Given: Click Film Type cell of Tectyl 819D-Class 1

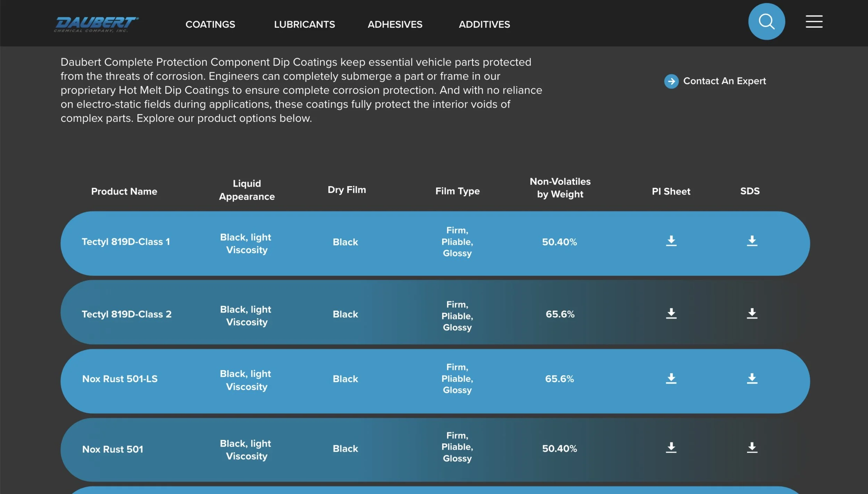Looking at the screenshot, I should (457, 242).
